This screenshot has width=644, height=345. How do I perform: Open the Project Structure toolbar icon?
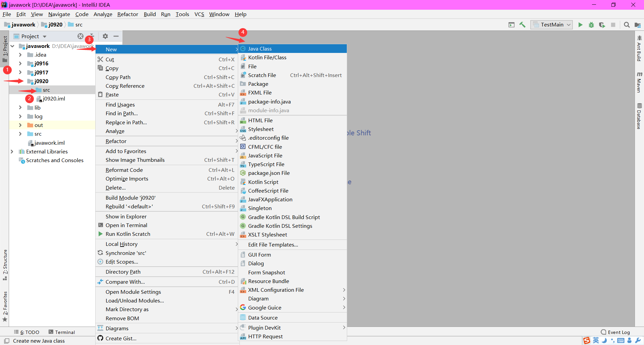click(x=638, y=25)
